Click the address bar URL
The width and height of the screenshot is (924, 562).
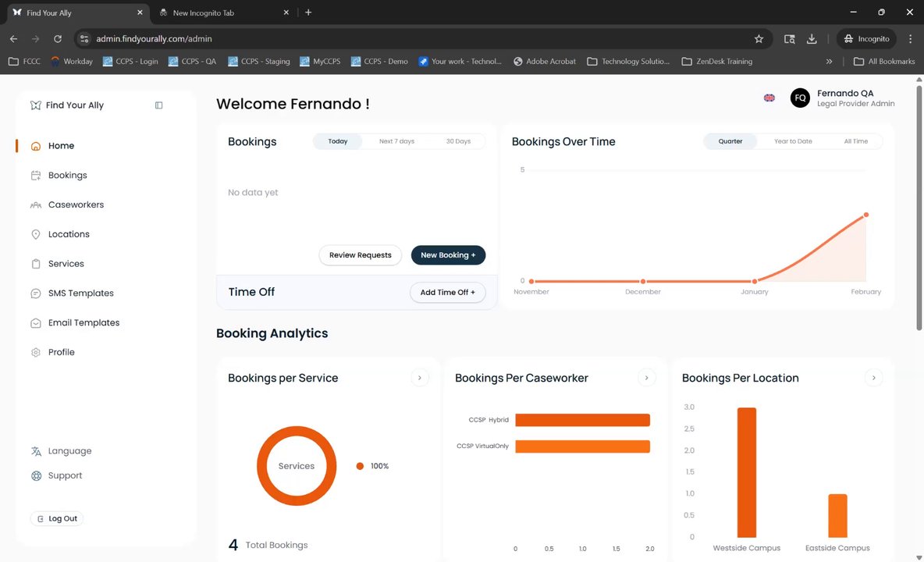point(154,39)
